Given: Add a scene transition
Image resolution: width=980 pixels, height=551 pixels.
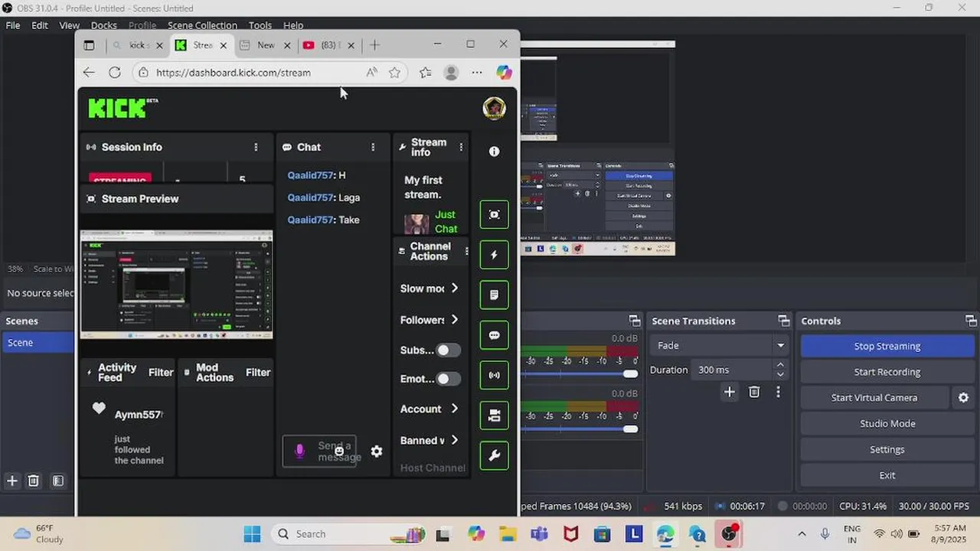Looking at the screenshot, I should (730, 392).
